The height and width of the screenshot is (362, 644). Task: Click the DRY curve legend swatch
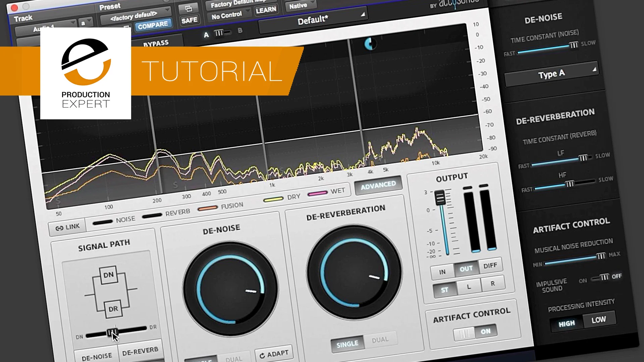[x=273, y=199]
